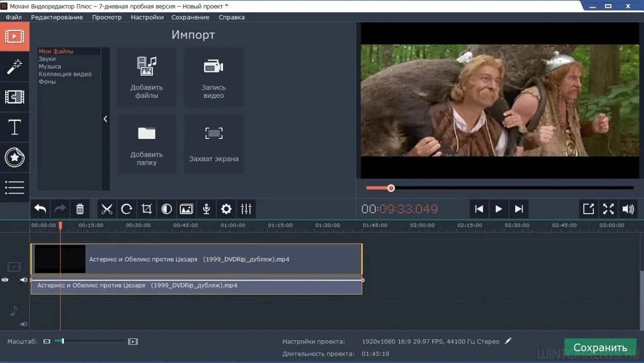Click the green Сохранить button

(600, 348)
